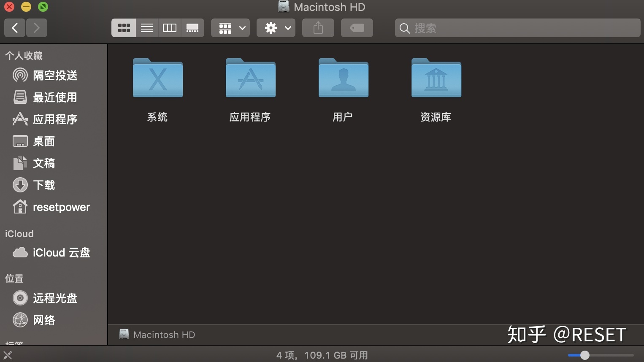The height and width of the screenshot is (362, 644).
Task: Select the 应用程序 folder icon in main pane
Action: [x=251, y=78]
